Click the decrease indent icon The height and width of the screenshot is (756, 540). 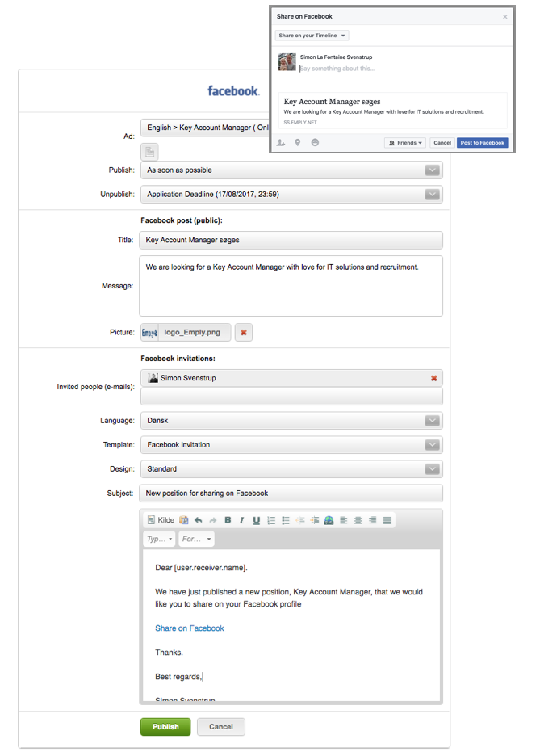300,520
